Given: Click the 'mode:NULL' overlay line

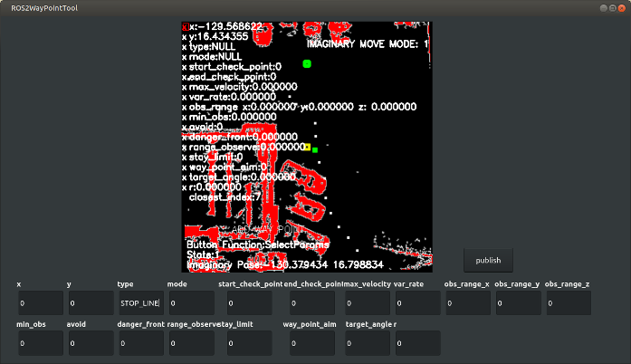Looking at the screenshot, I should (x=215, y=57).
